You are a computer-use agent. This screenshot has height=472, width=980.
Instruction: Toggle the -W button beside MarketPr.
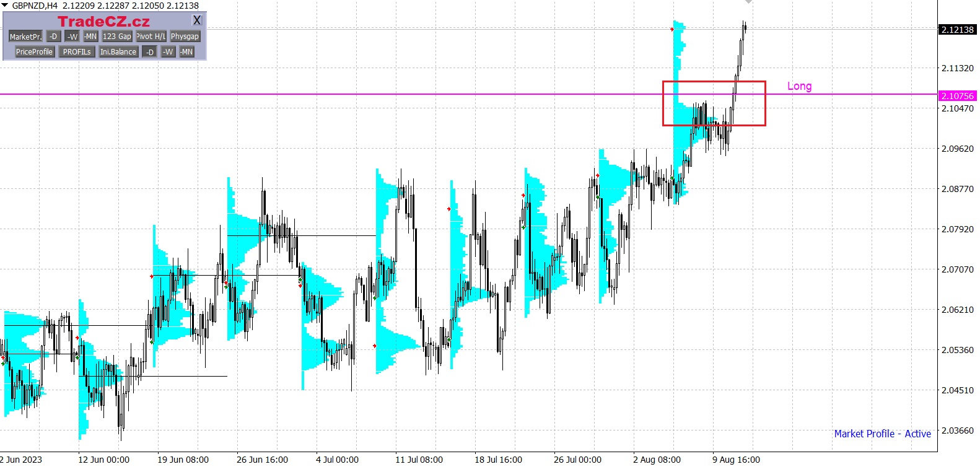coord(72,37)
